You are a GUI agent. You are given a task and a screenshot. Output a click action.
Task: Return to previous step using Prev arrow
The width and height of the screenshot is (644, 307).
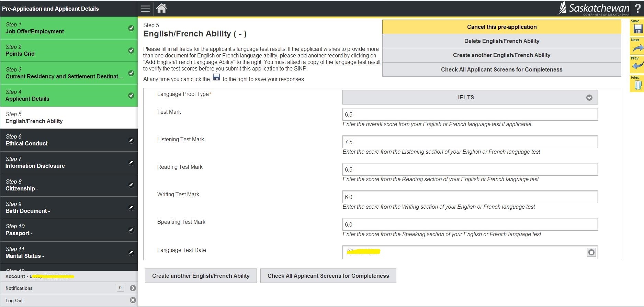click(637, 65)
